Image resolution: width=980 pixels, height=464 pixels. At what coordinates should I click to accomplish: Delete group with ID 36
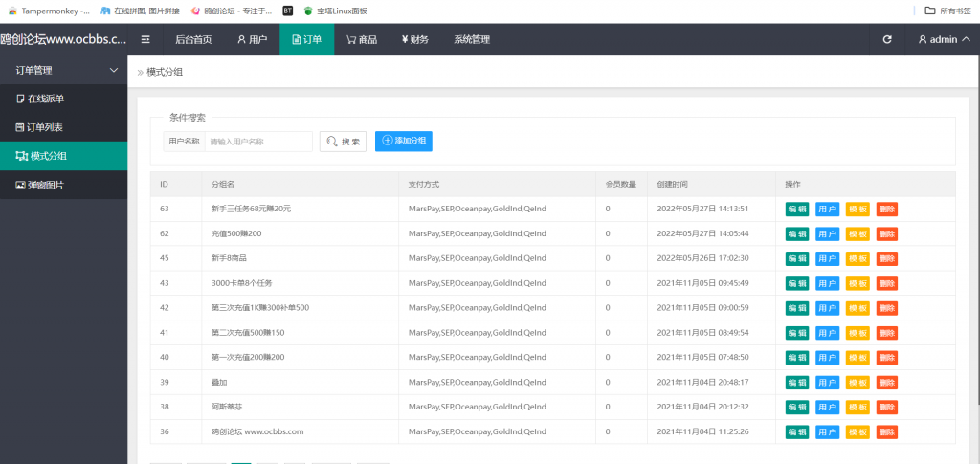click(887, 431)
